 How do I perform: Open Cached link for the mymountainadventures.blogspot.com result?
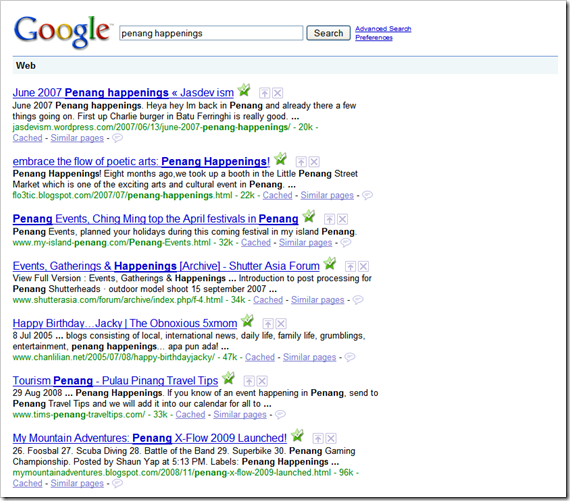28,484
